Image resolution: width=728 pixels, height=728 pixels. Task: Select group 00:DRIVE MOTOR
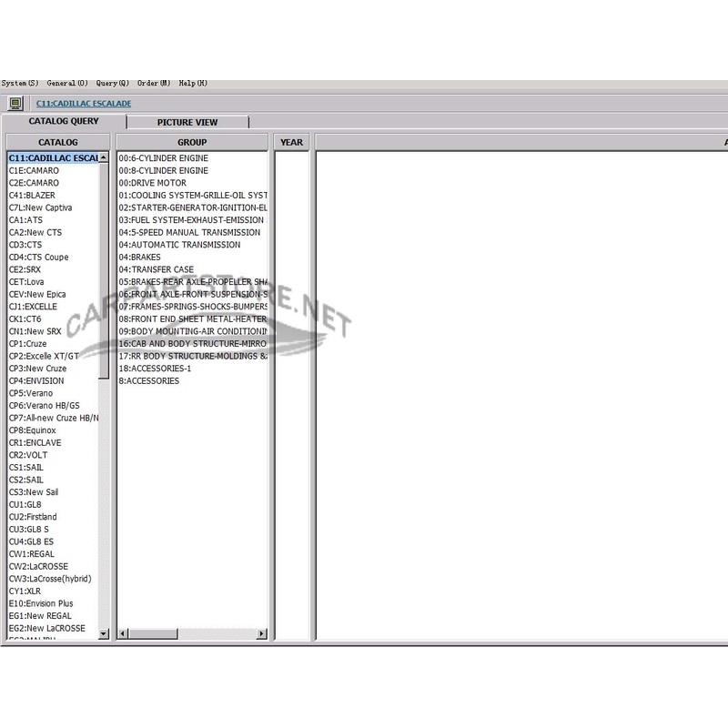click(x=153, y=183)
